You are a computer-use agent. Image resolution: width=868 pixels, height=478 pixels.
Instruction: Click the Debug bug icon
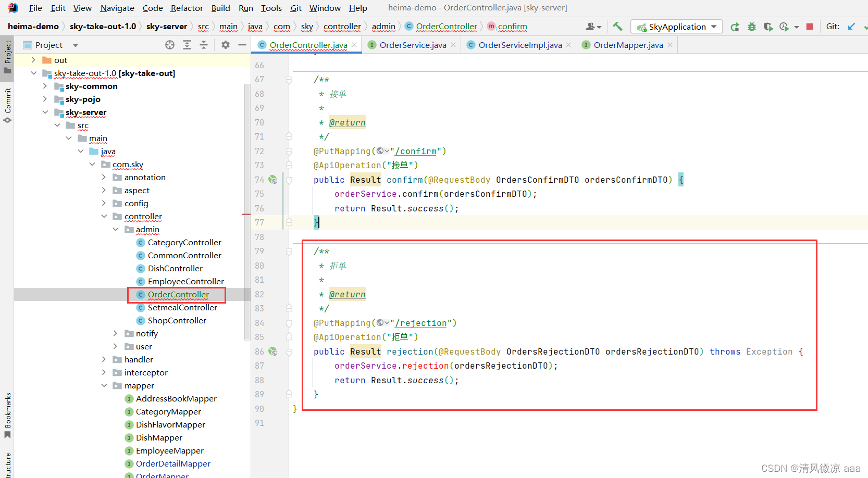(x=751, y=27)
